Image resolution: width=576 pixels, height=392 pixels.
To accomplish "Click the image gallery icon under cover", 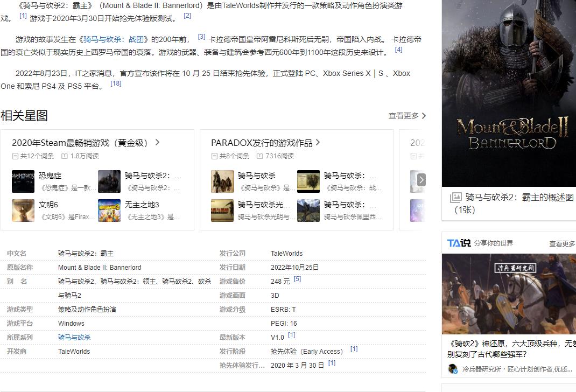I will [455, 198].
